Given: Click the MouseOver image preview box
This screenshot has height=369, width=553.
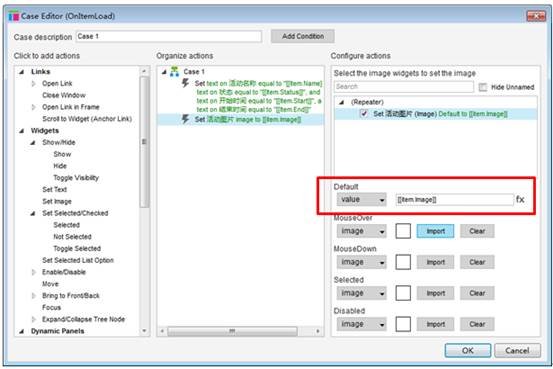Looking at the screenshot, I should click(x=403, y=231).
